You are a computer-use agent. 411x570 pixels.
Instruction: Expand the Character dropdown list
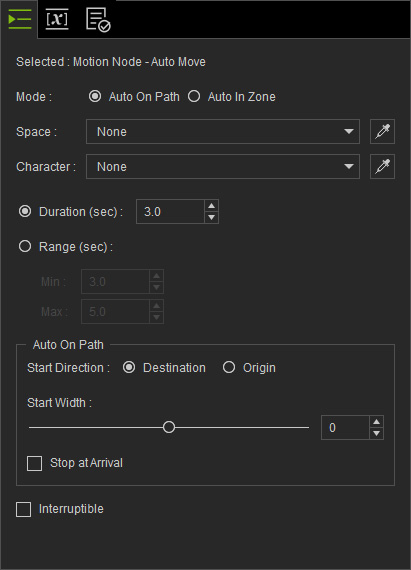click(223, 166)
